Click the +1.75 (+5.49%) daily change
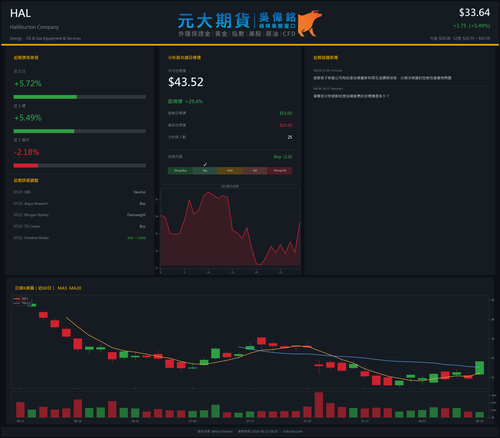 tap(471, 26)
